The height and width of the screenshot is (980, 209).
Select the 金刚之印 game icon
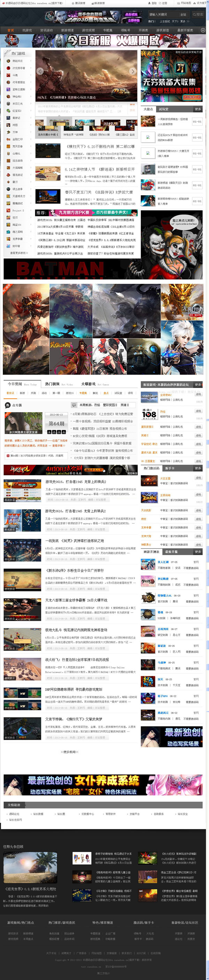click(x=8, y=139)
